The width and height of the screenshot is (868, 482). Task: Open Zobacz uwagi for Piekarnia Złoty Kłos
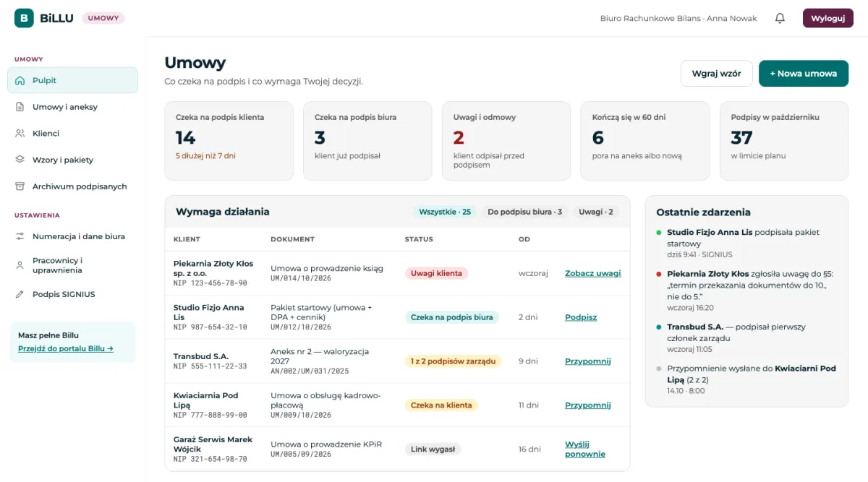[x=592, y=273]
